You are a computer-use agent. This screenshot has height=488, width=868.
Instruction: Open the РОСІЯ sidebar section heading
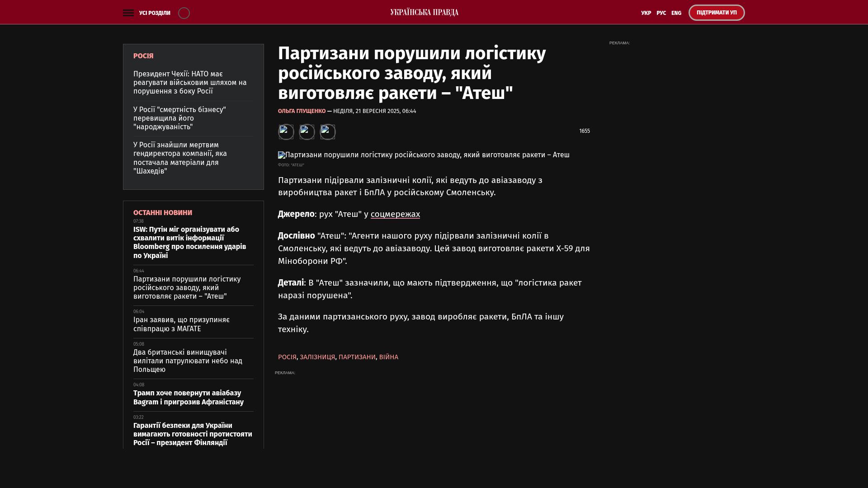click(143, 56)
